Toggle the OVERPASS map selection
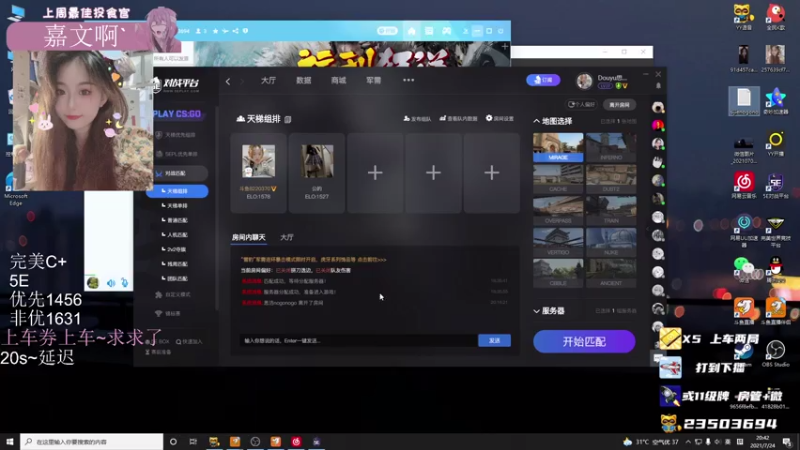The width and height of the screenshot is (800, 450). 558,210
